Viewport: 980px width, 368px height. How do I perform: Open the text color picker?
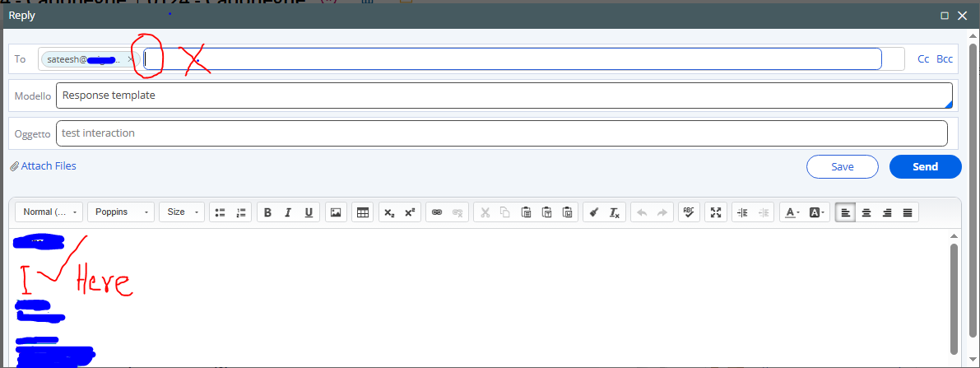click(x=792, y=212)
